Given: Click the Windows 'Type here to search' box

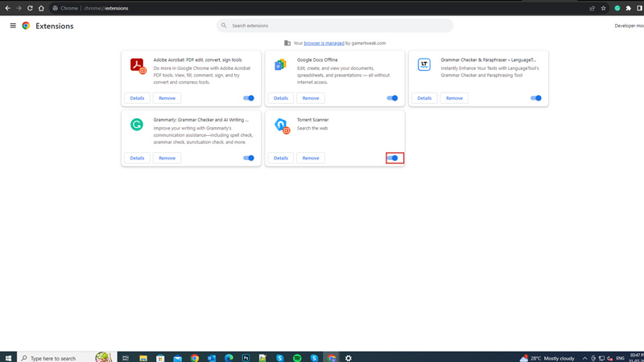Looking at the screenshot, I should (x=67, y=358).
